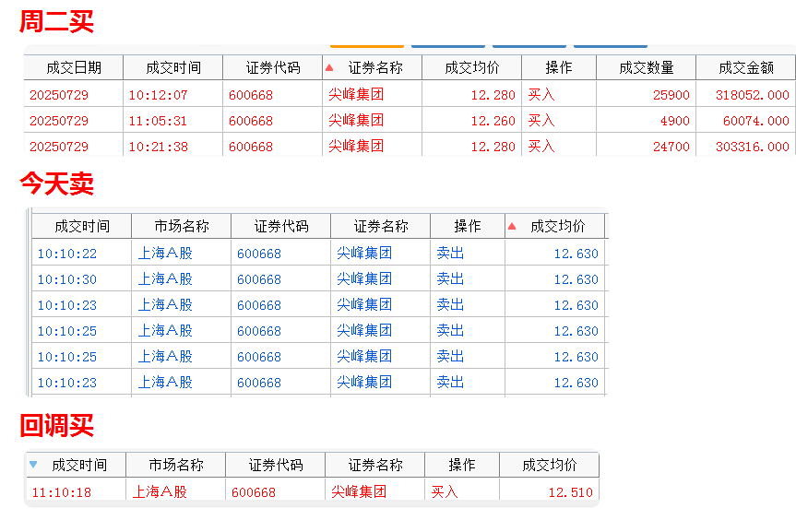The width and height of the screenshot is (796, 532).
Task: Sort by the 成交金额 column header
Action: (746, 67)
